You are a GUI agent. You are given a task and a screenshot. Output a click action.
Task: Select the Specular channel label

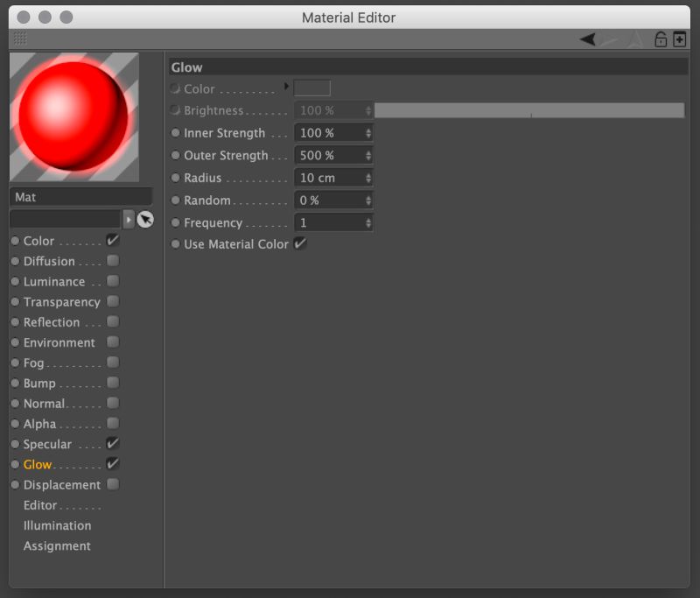[47, 445]
